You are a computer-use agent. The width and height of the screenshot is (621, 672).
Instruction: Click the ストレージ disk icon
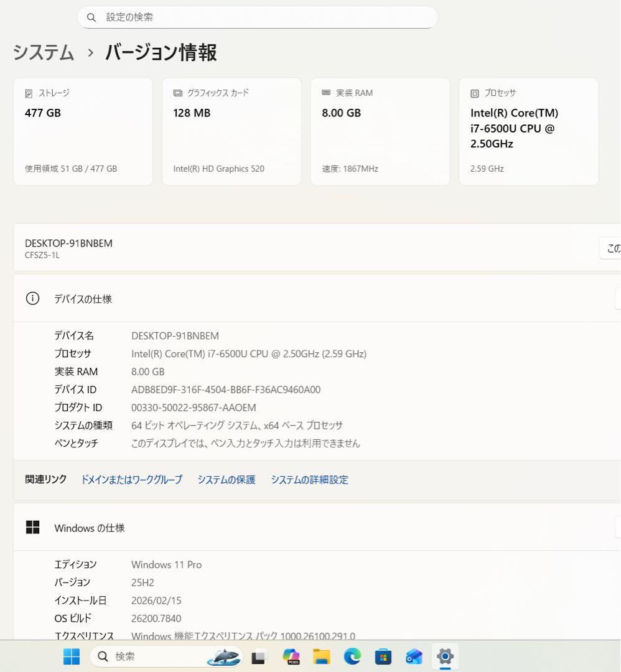tap(29, 93)
